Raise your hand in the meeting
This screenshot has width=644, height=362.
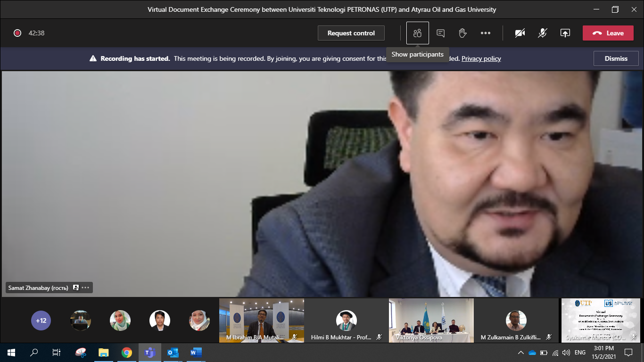[462, 33]
